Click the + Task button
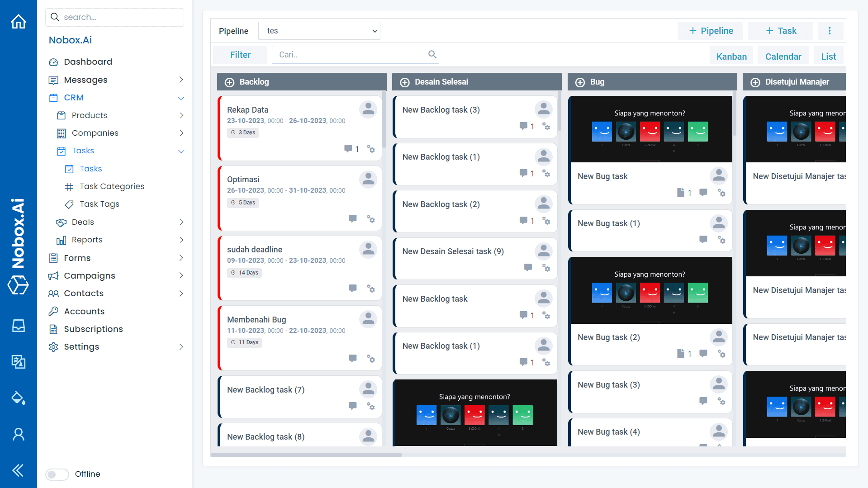This screenshot has width=868, height=488. coord(780,31)
